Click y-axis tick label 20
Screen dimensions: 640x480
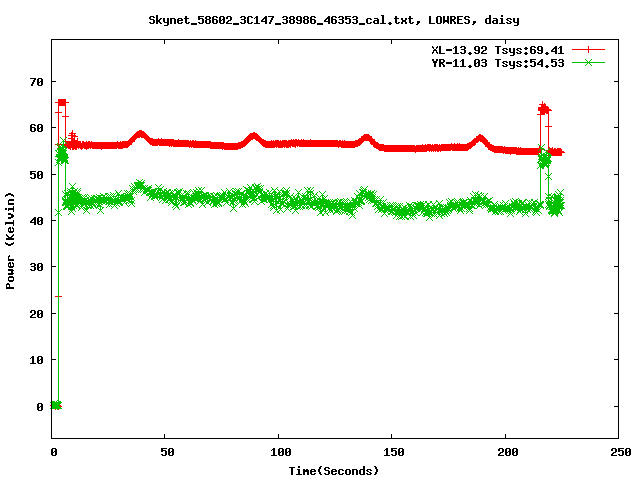tap(36, 313)
